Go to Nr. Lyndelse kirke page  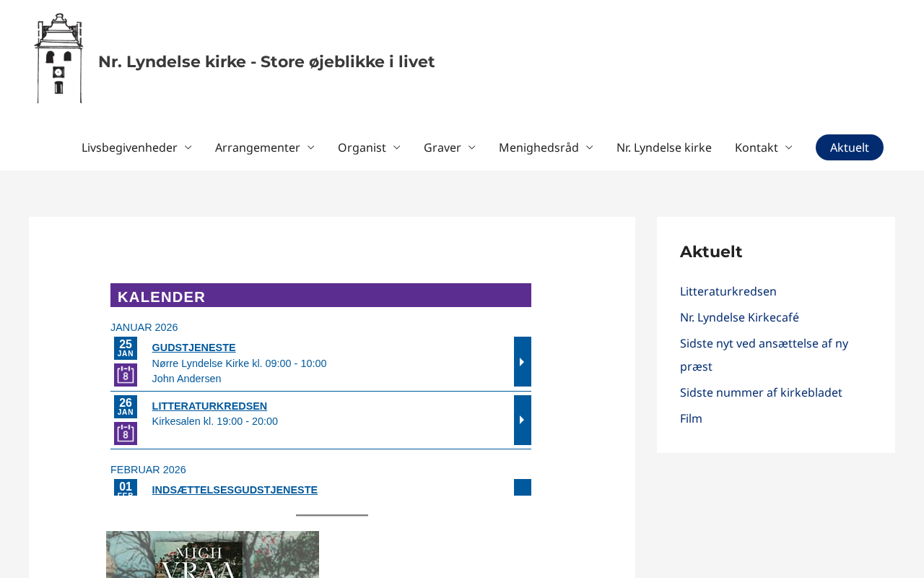[x=663, y=147]
